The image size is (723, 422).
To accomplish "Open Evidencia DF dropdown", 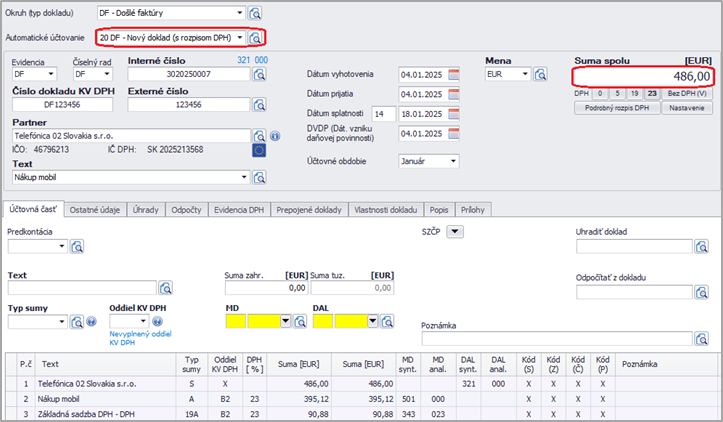I will [51, 74].
